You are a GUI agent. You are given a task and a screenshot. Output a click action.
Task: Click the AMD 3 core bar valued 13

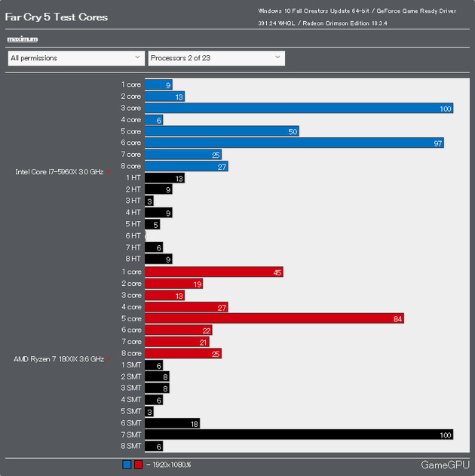coord(164,296)
